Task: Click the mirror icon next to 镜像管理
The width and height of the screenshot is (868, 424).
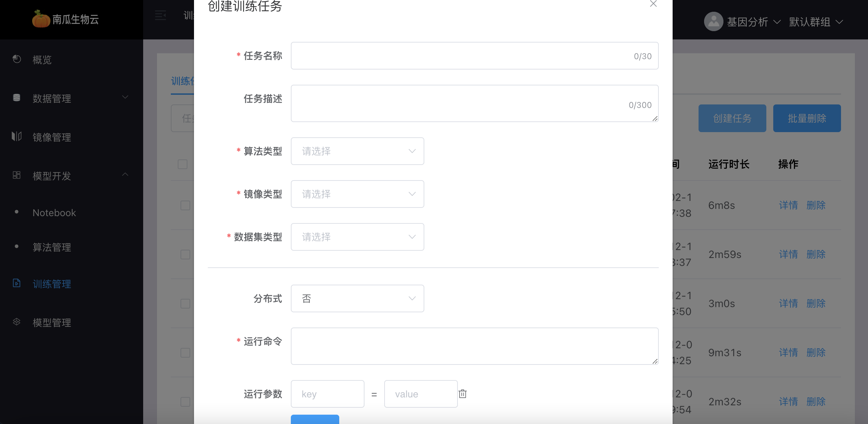Action: [x=17, y=136]
